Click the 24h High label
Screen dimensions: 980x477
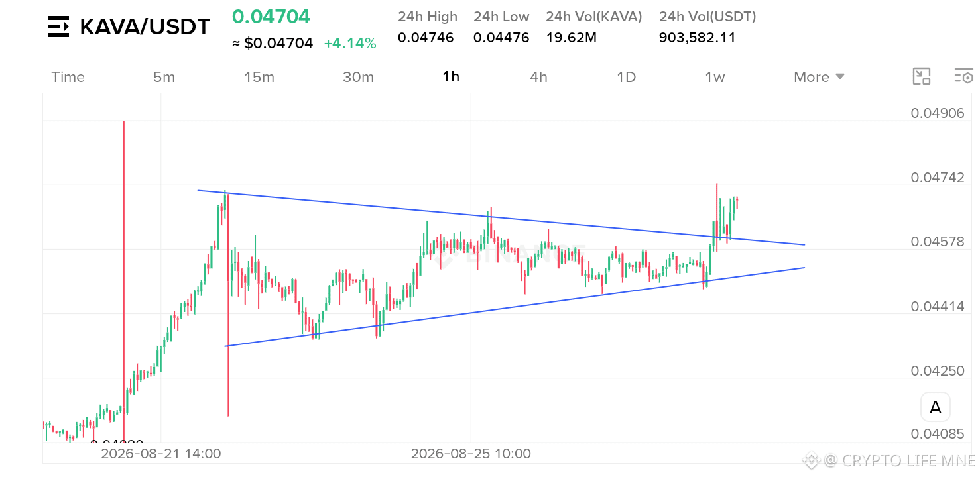428,17
